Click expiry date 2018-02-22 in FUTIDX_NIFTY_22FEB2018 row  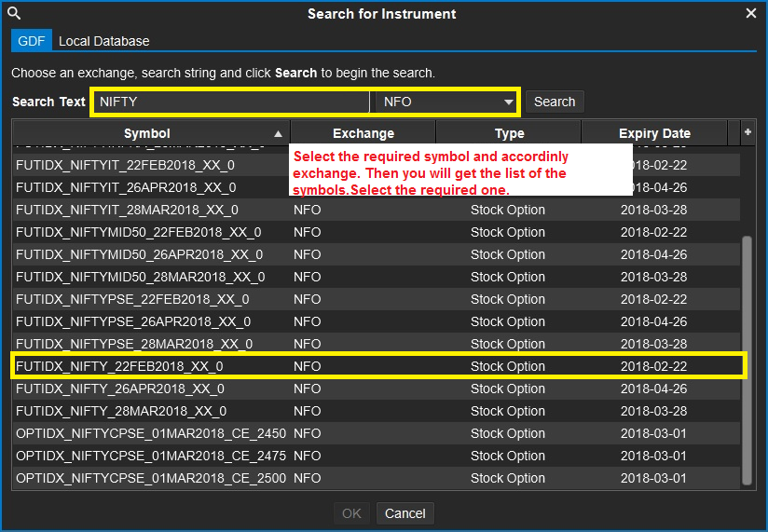(654, 366)
